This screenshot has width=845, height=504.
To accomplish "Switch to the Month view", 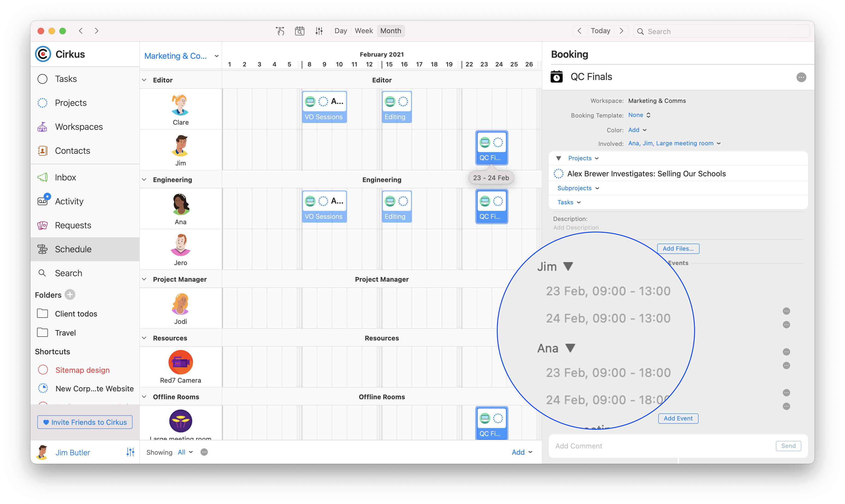I will 391,31.
